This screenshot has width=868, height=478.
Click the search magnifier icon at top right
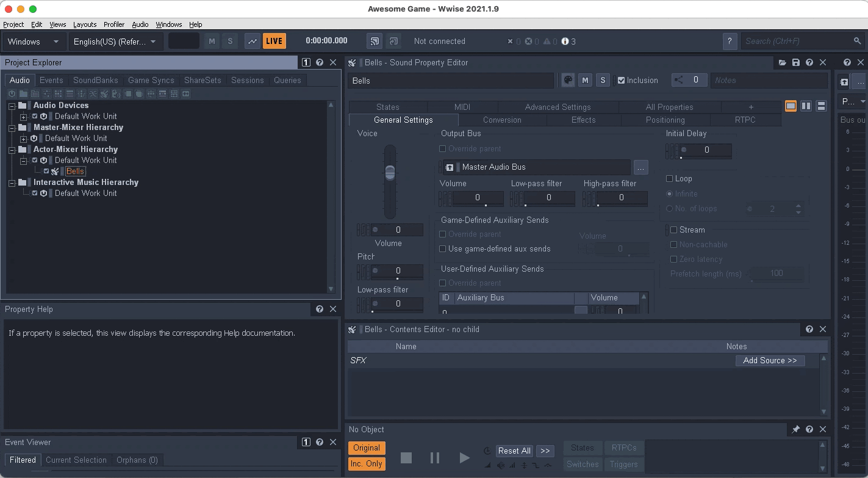tap(856, 41)
